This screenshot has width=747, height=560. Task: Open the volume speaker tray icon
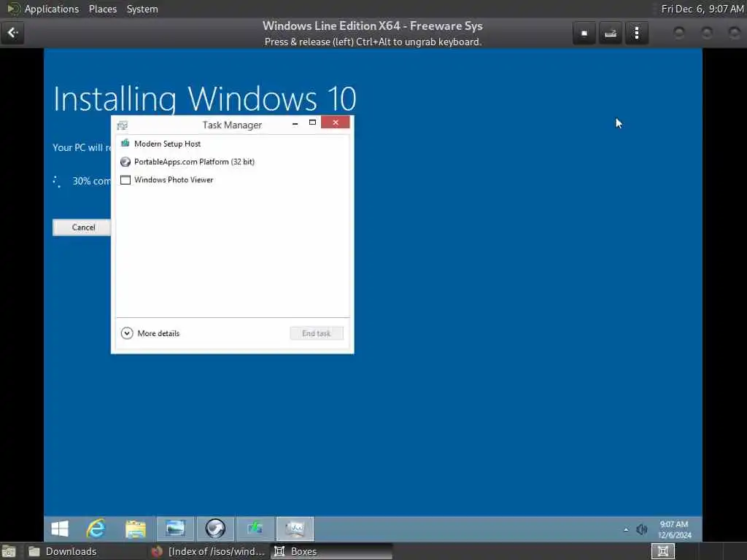click(x=642, y=529)
